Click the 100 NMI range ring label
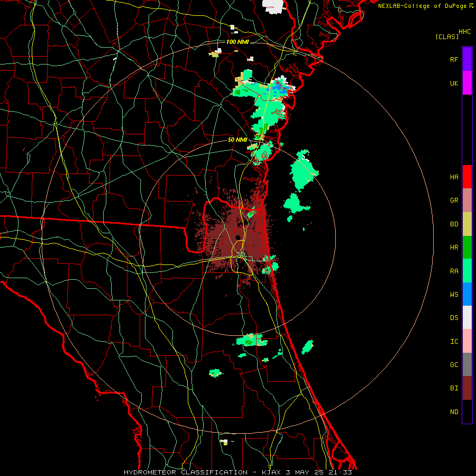Image resolution: width=476 pixels, height=476 pixels. (x=237, y=42)
